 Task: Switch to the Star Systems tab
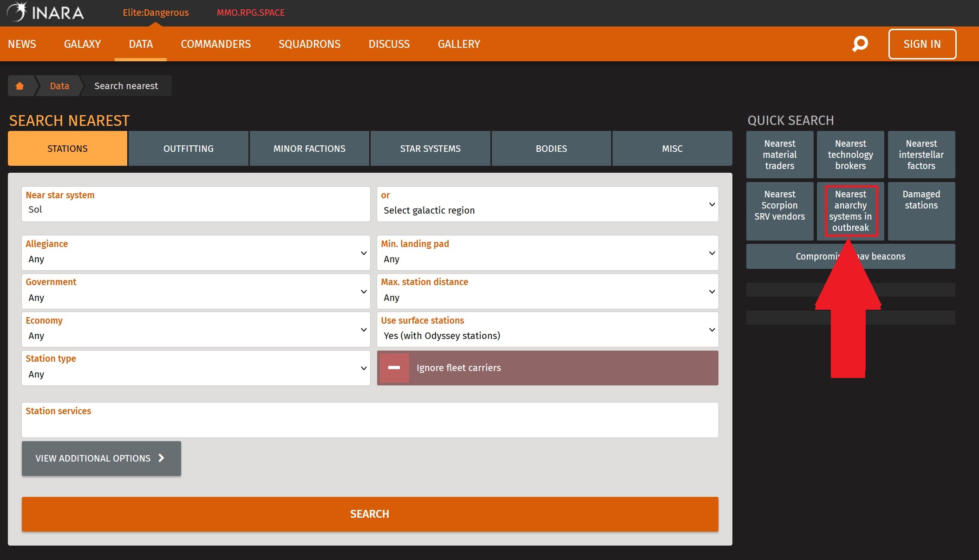(x=431, y=149)
